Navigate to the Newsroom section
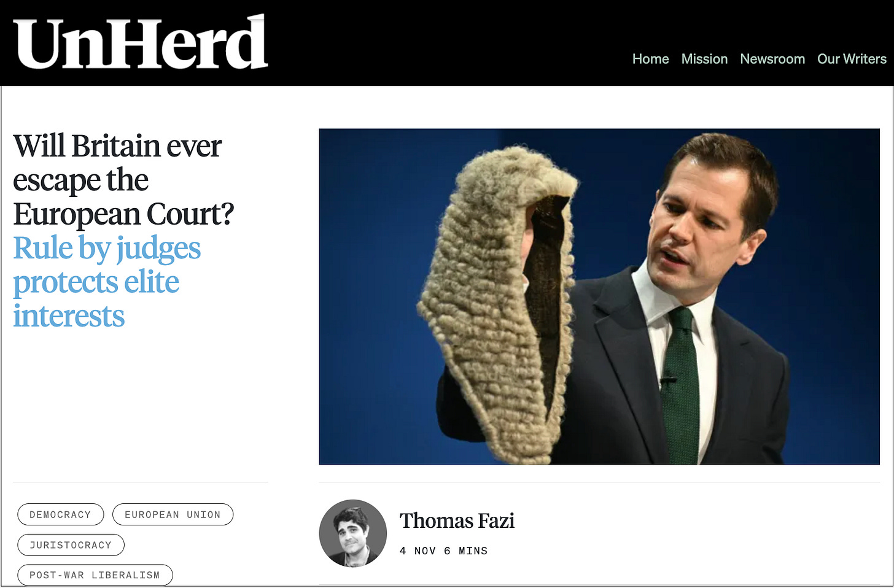This screenshot has width=894, height=588. (772, 59)
